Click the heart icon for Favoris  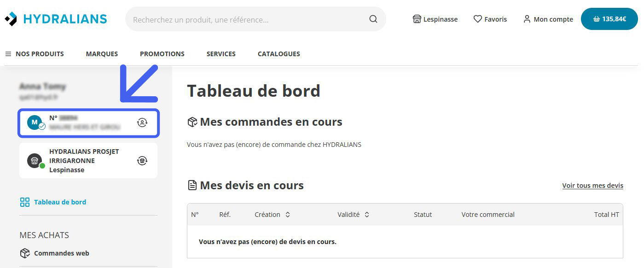(478, 19)
